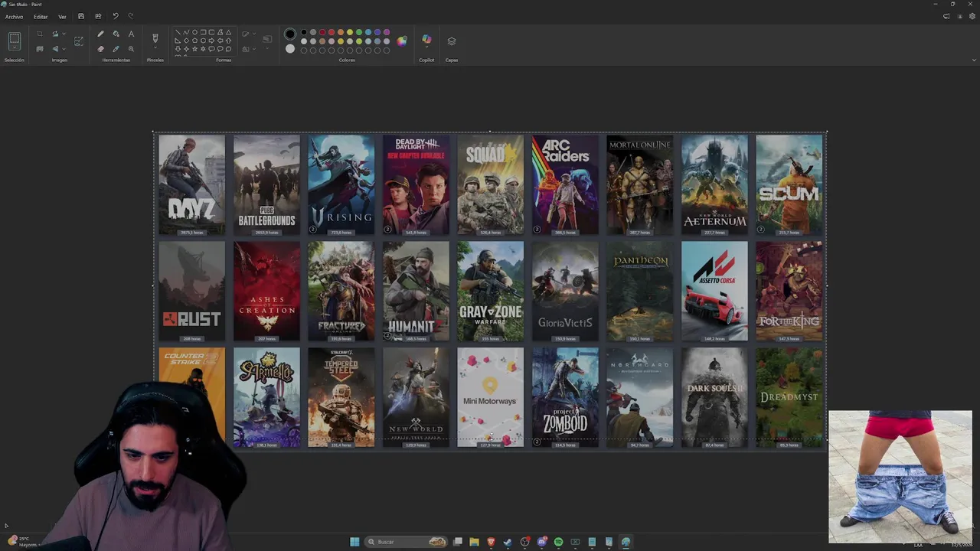Click the Save icon in title bar

(x=81, y=16)
